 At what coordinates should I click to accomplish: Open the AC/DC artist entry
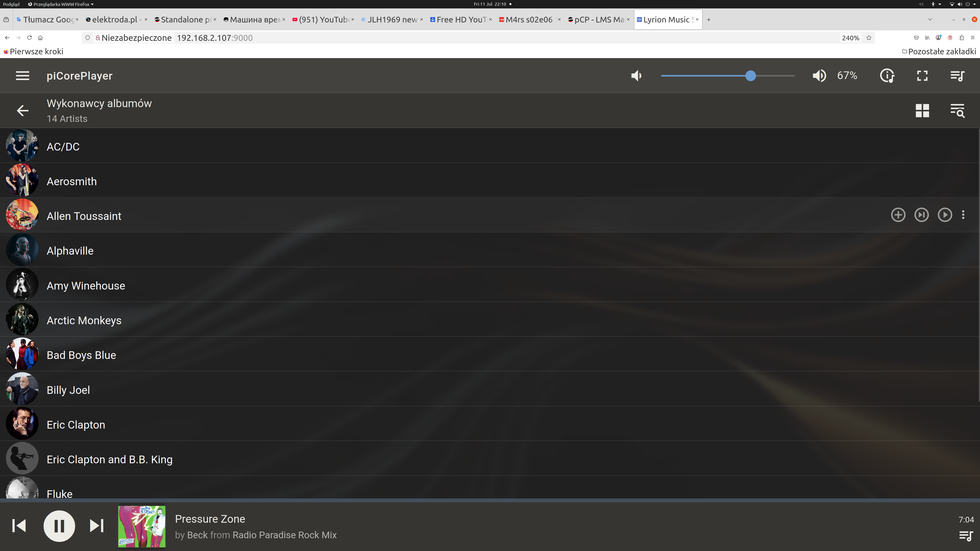point(490,146)
